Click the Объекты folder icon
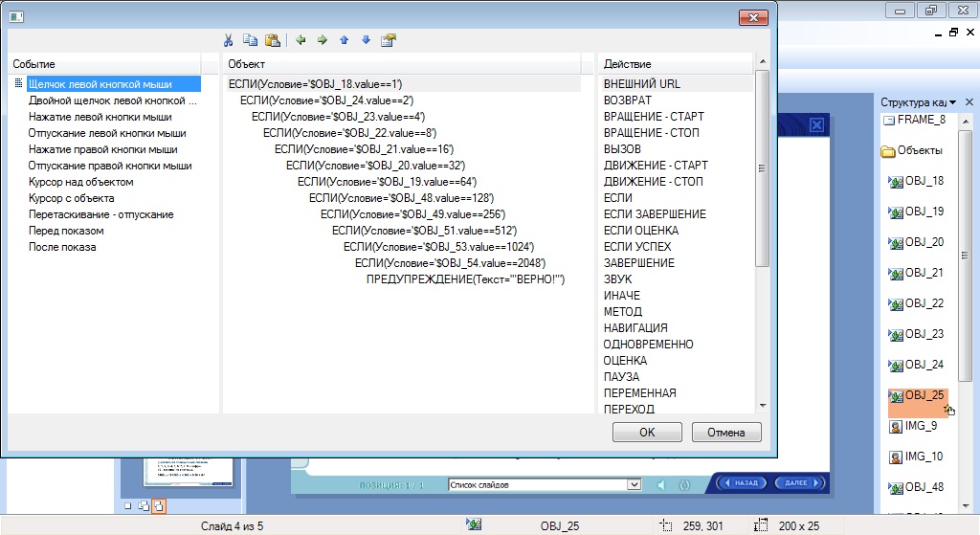Image resolution: width=980 pixels, height=535 pixels. 888,151
